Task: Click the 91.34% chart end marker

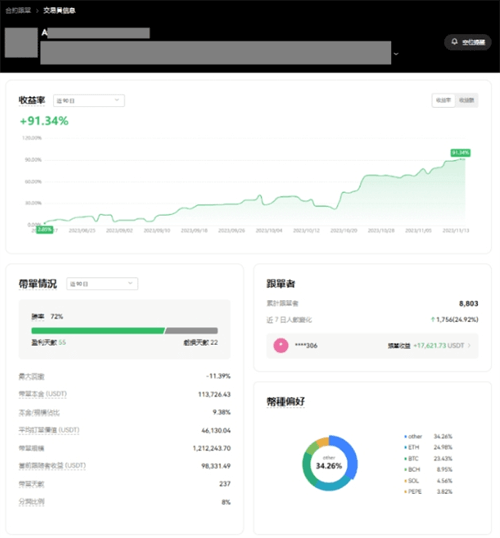Action: point(461,153)
